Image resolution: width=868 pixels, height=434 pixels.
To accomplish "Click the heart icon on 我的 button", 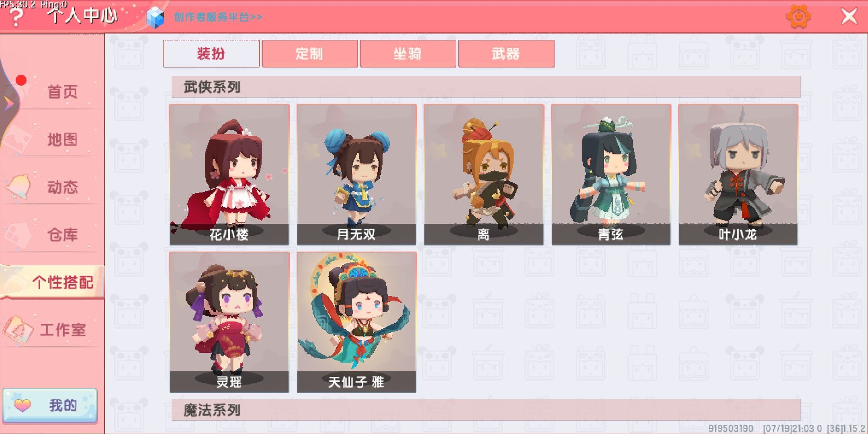I will [23, 405].
